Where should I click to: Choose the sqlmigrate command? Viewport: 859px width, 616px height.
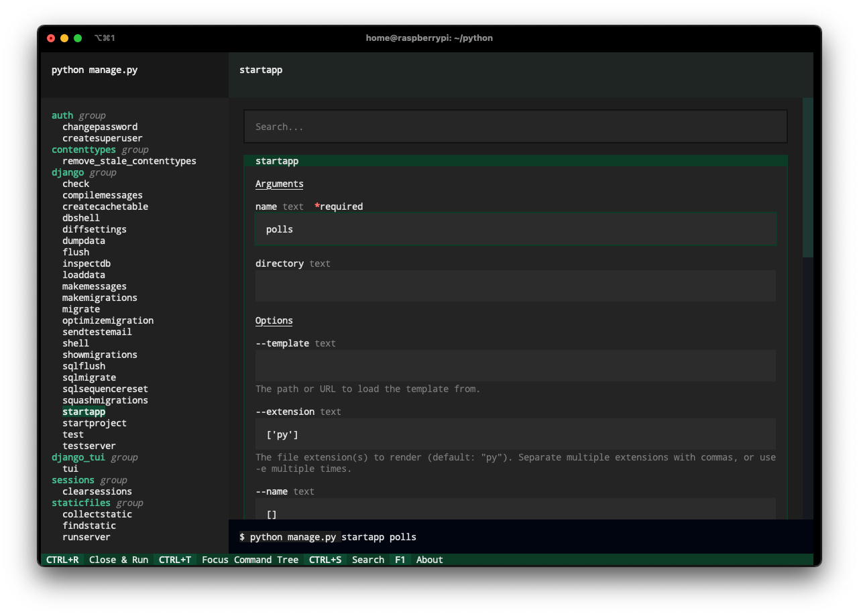pos(89,377)
